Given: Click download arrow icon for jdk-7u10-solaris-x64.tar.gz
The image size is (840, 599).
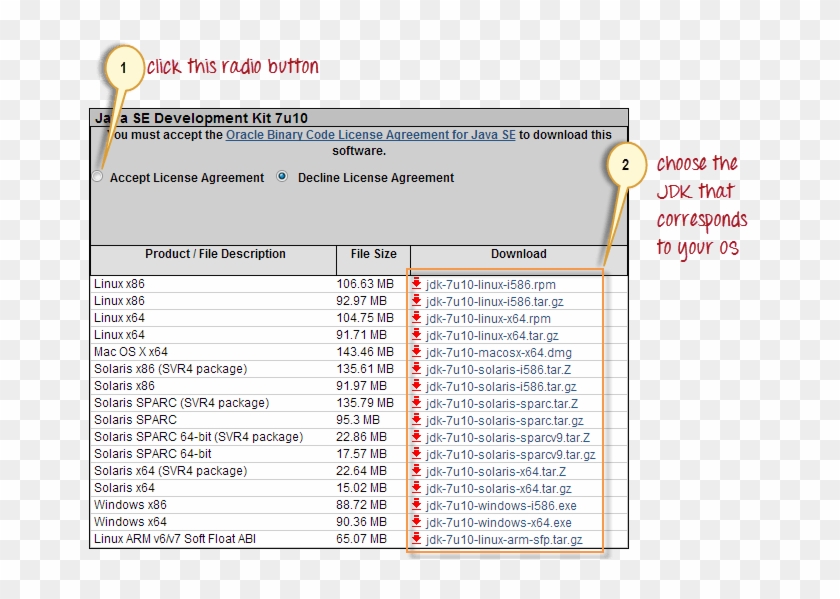Looking at the screenshot, I should coord(416,488).
